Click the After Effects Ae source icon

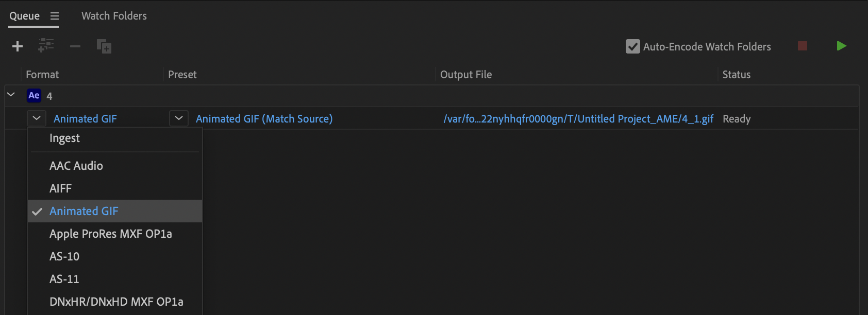pos(34,95)
